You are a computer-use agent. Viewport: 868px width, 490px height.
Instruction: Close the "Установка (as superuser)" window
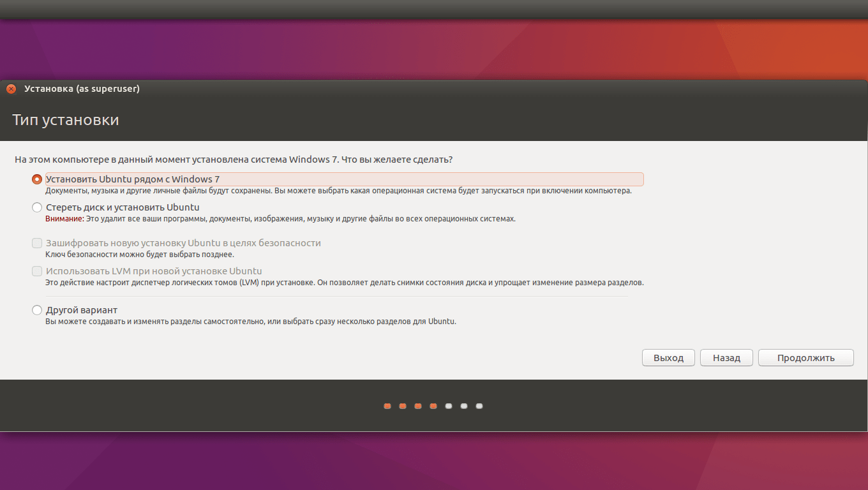11,89
